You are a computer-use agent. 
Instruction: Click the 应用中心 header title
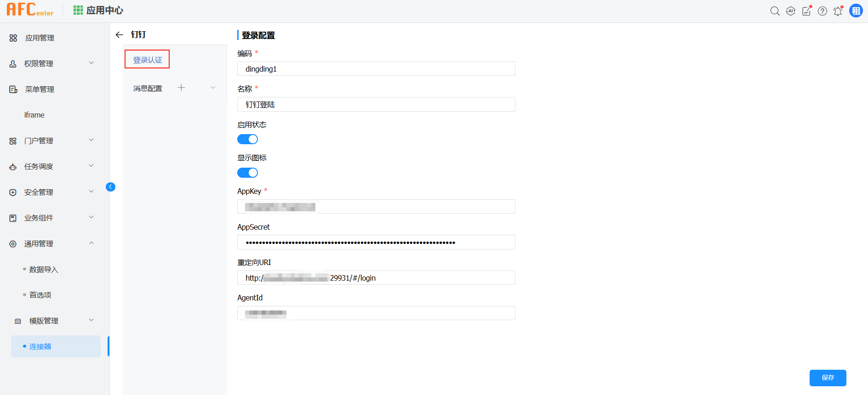[x=105, y=11]
